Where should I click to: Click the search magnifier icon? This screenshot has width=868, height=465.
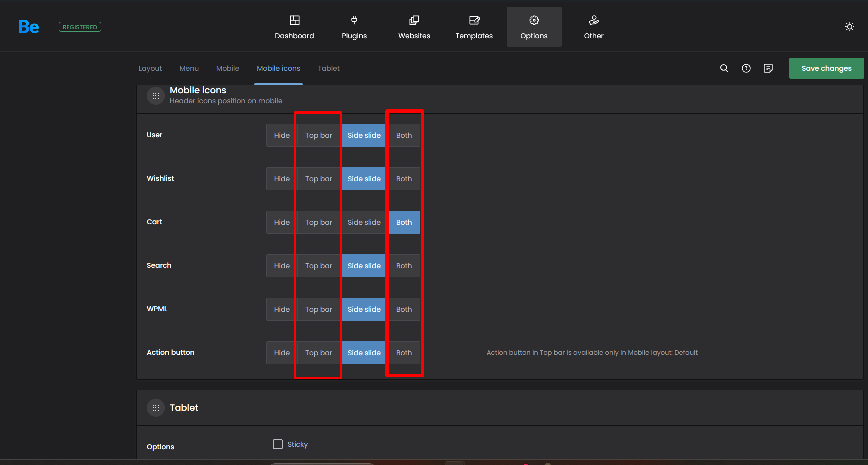click(x=724, y=68)
